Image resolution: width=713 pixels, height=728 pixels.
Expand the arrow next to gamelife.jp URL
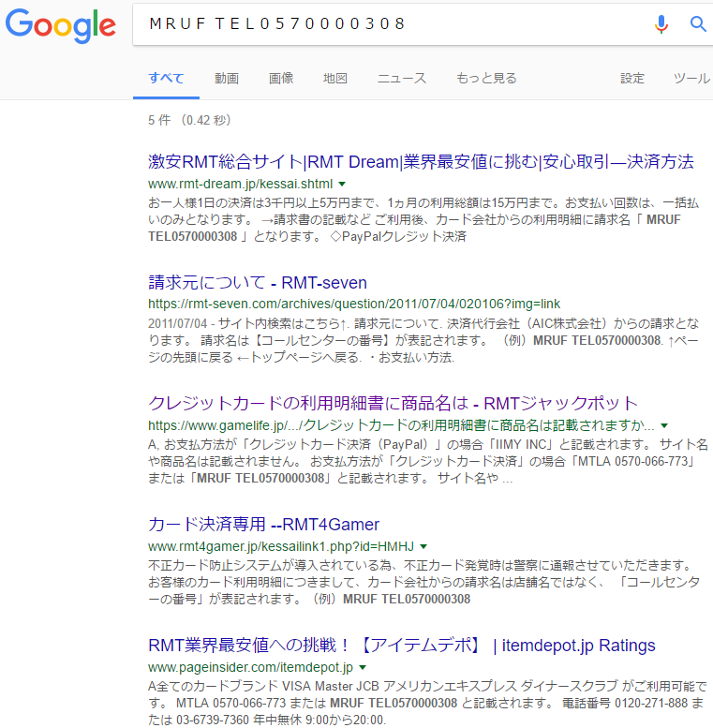pyautogui.click(x=664, y=426)
